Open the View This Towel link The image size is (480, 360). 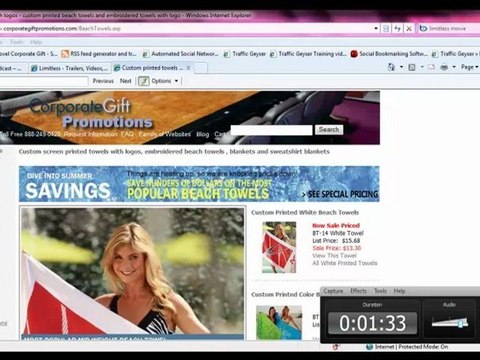(x=334, y=256)
